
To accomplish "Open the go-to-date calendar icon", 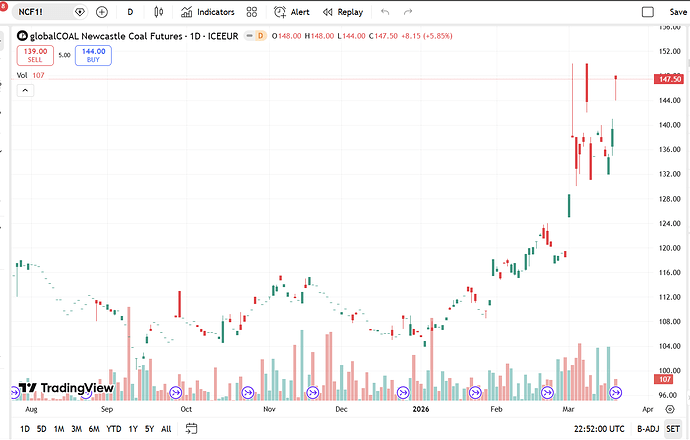I will click(191, 429).
